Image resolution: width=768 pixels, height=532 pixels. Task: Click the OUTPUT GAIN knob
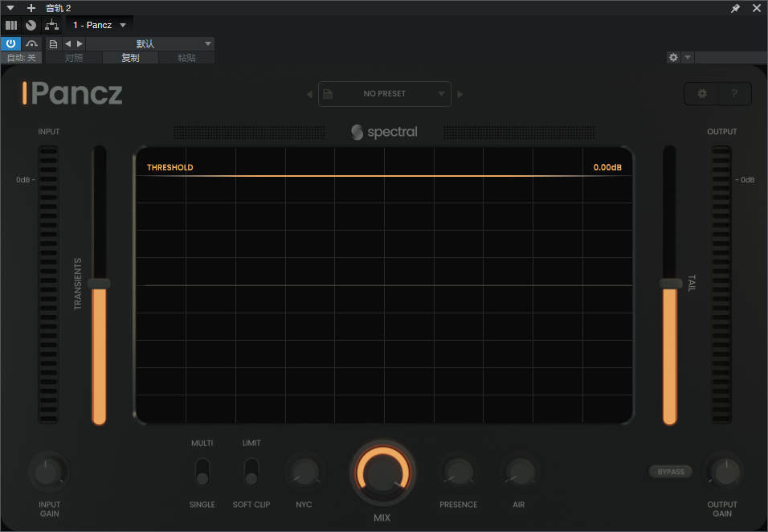click(725, 473)
